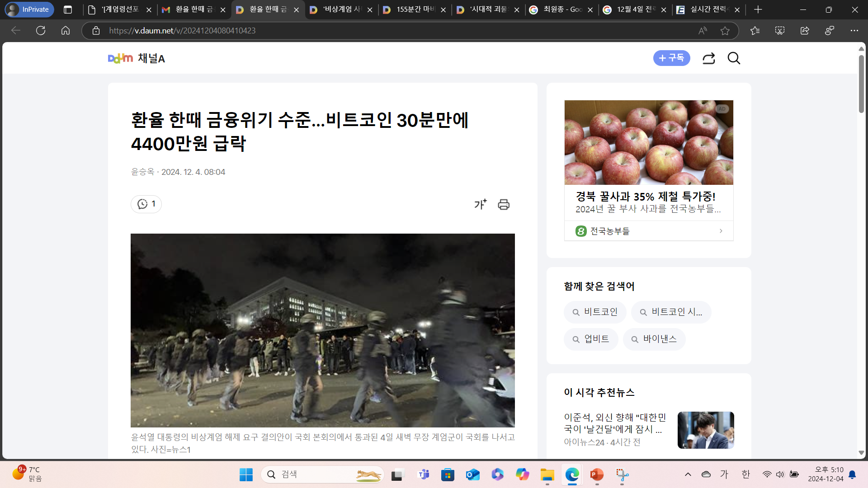868x488 pixels.
Task: Add this page to favorites star
Action: pos(725,30)
